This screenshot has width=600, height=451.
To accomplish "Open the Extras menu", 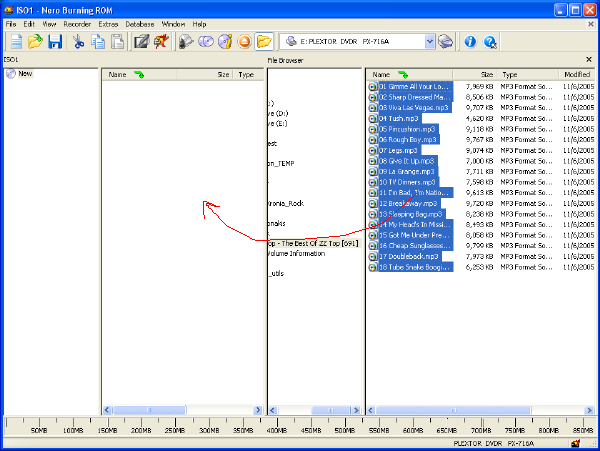I will click(x=108, y=23).
